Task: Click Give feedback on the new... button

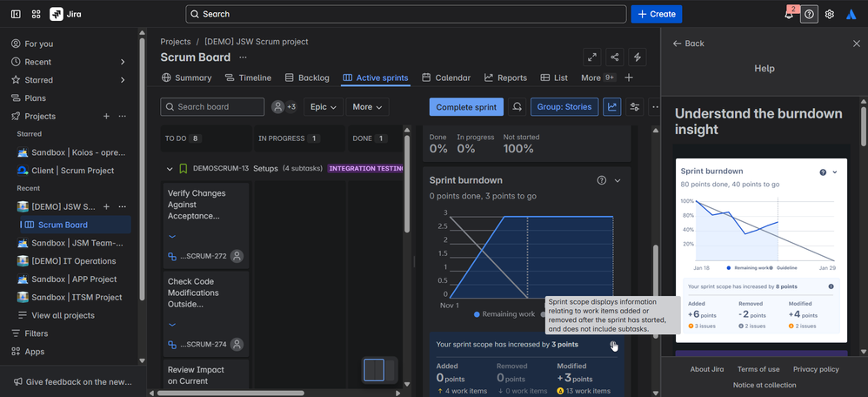Action: (x=73, y=381)
